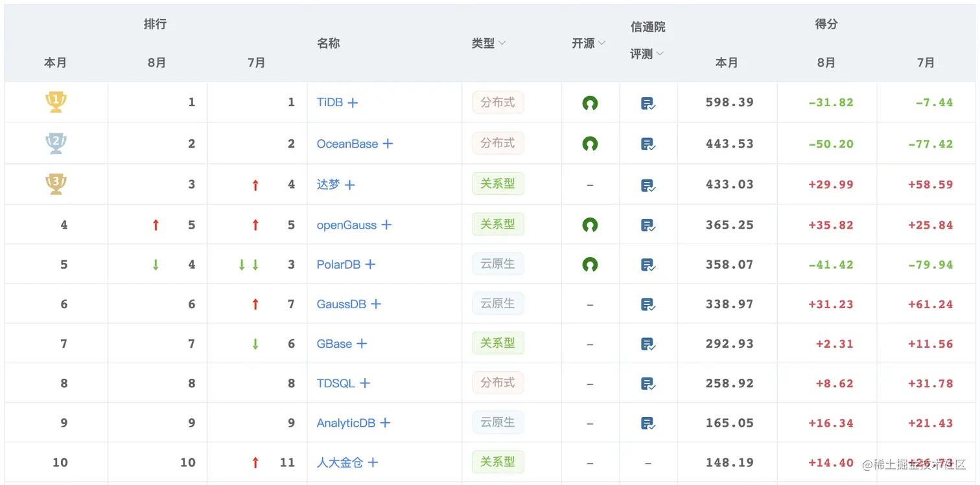The height and width of the screenshot is (485, 980).
Task: Click the 关系型 tag in 人大金仓 row
Action: [498, 462]
